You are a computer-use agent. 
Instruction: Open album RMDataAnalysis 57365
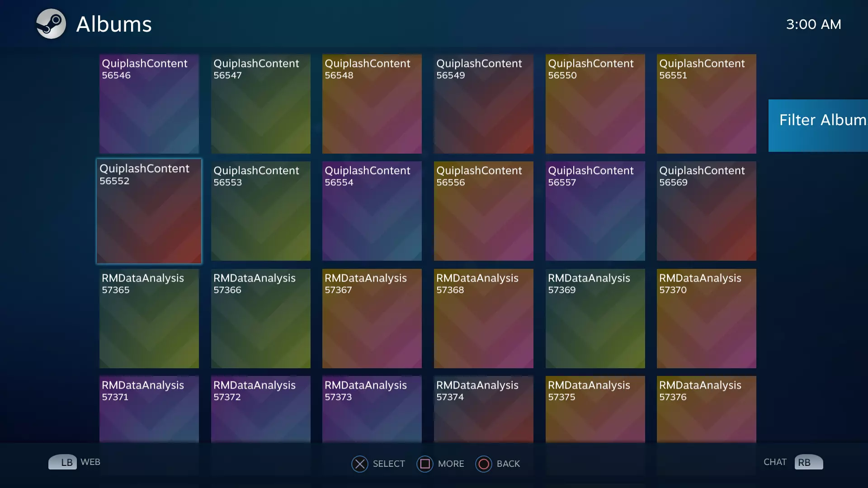pos(149,319)
